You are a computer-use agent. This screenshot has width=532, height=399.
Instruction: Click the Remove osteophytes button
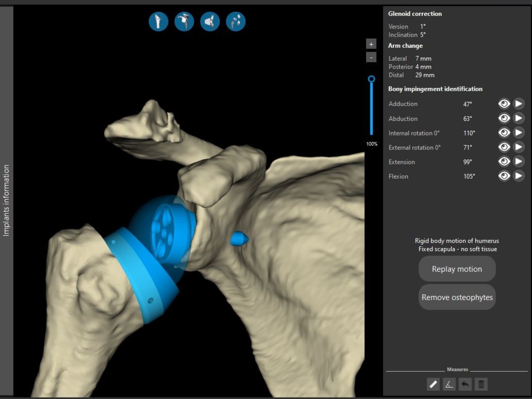click(x=457, y=297)
